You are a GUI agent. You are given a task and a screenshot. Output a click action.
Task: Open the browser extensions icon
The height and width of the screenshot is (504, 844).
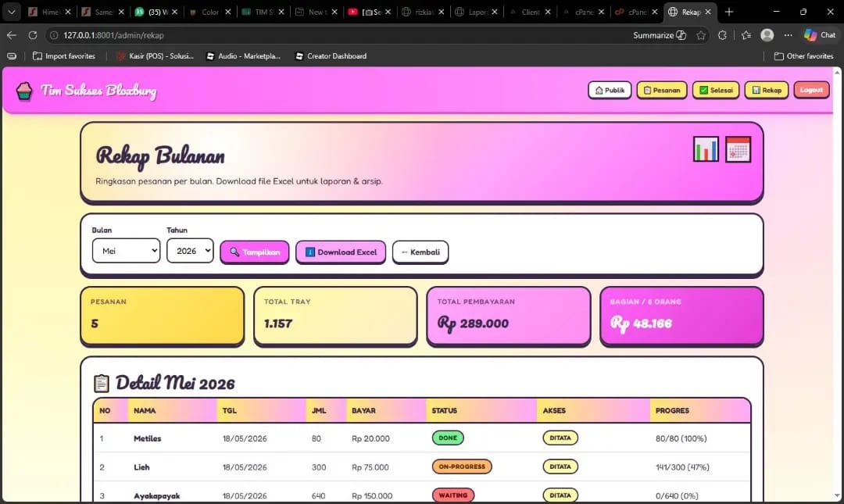722,35
